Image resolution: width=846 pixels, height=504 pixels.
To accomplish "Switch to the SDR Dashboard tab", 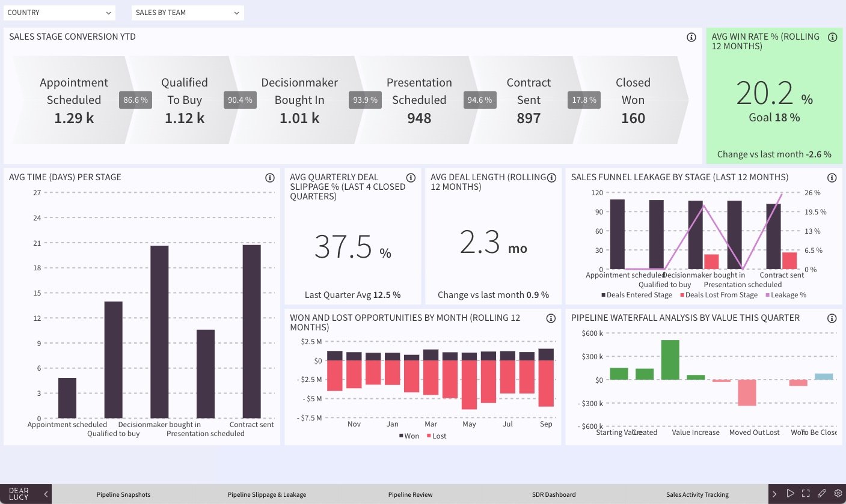I will (x=554, y=494).
